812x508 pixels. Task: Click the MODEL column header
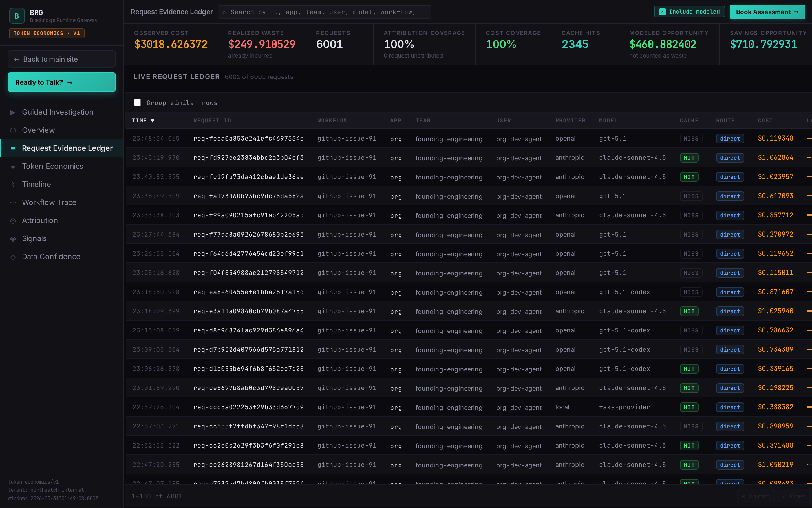608,121
